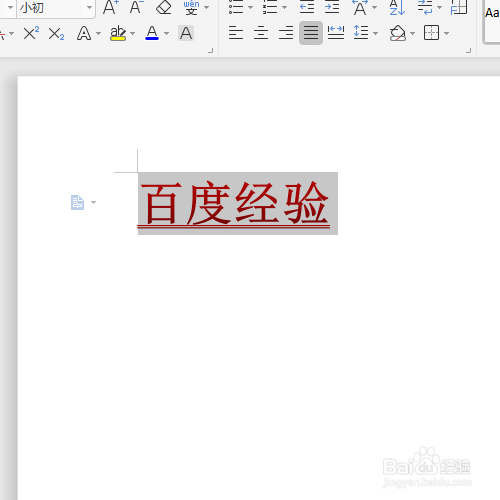
Task: Open the paragraph dialog launcher corner icon
Action: [468, 51]
